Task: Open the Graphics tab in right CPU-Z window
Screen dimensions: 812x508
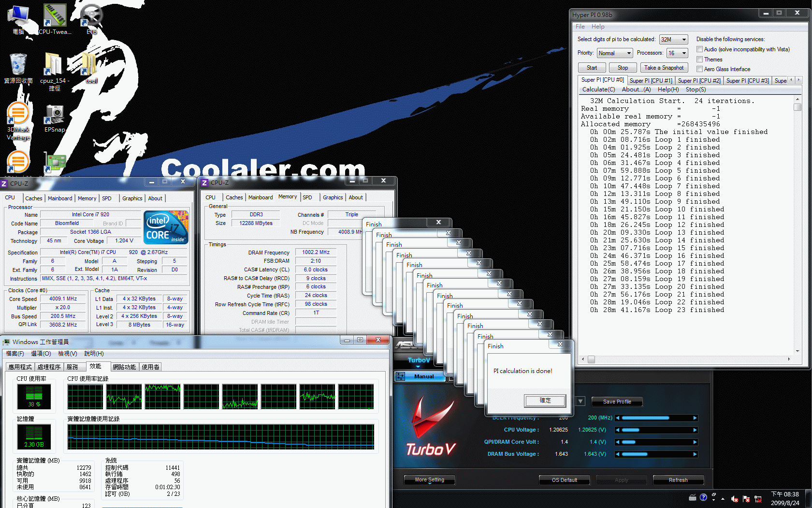Action: (x=333, y=197)
